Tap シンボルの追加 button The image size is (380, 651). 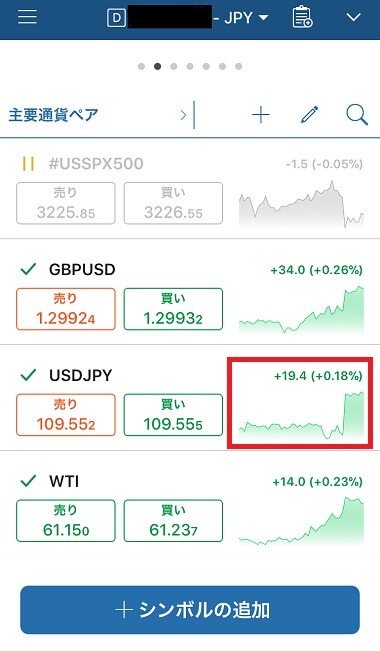[x=190, y=610]
